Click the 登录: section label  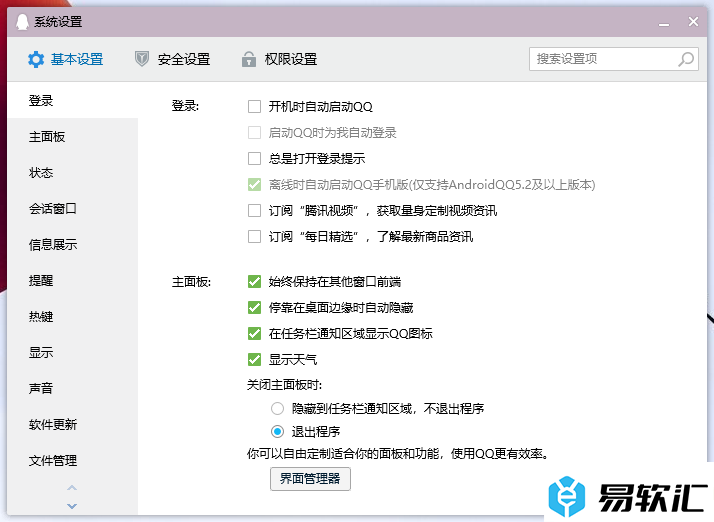coord(185,106)
